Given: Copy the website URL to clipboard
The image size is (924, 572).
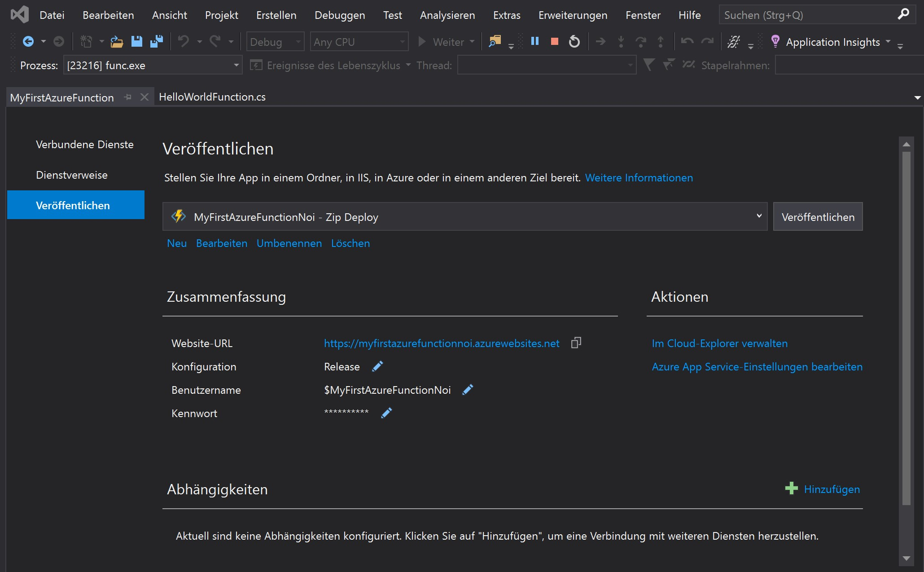Looking at the screenshot, I should point(576,343).
